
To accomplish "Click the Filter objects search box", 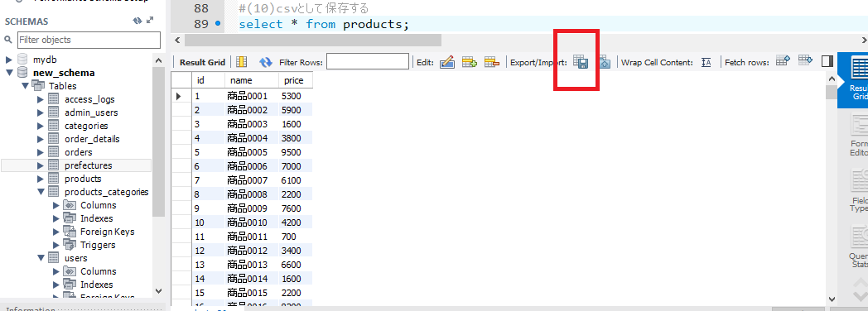I will click(x=89, y=40).
